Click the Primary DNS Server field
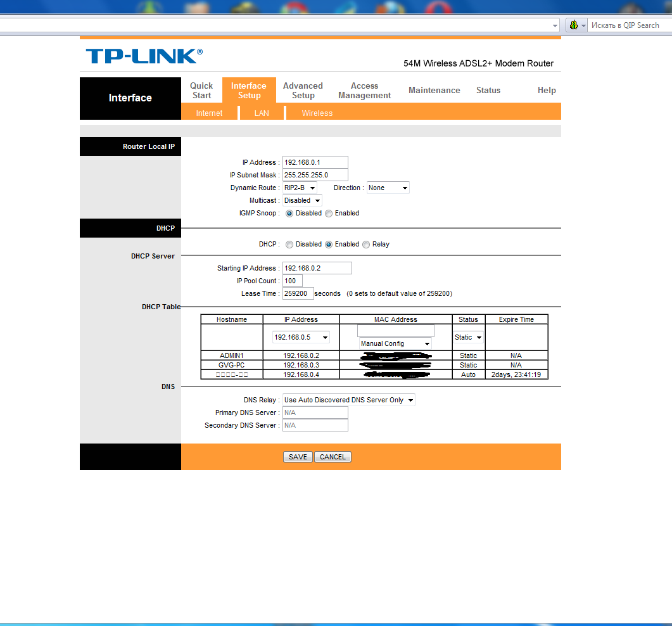 pos(315,412)
